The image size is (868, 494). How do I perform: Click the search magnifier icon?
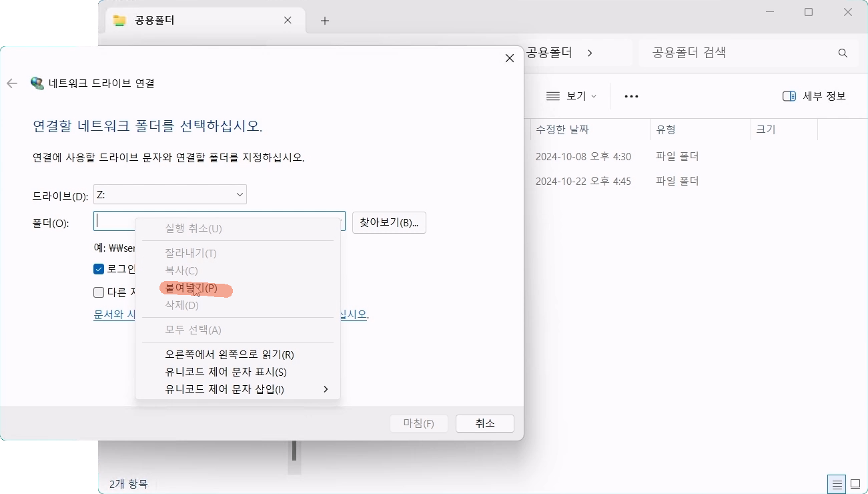[x=843, y=53]
